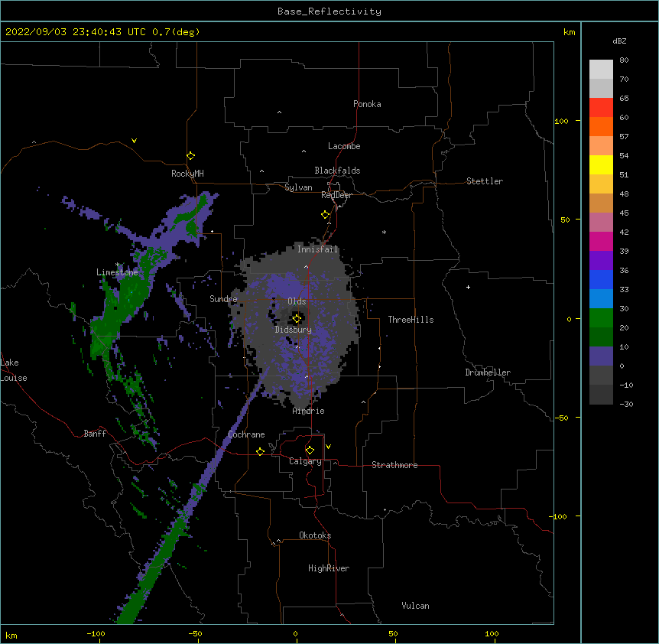Viewport: 659px width, 644px height.
Task: Click the ThreeHills city label
Action: coord(411,320)
